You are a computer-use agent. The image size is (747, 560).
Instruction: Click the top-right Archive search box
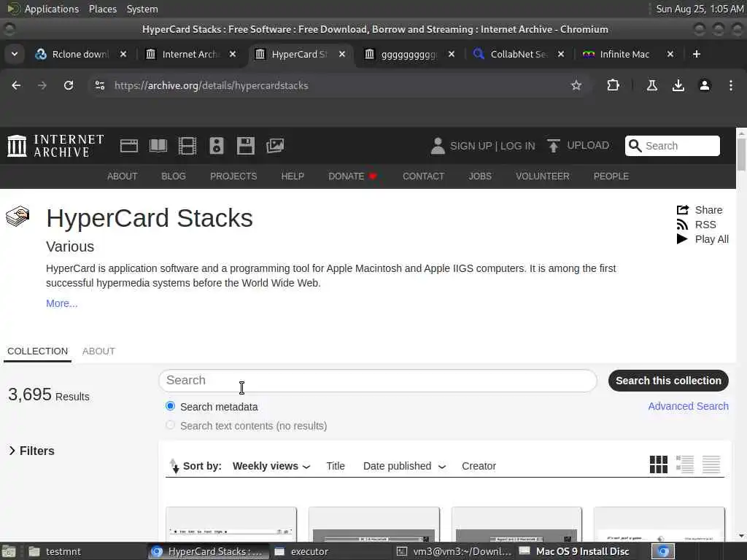[x=672, y=146]
